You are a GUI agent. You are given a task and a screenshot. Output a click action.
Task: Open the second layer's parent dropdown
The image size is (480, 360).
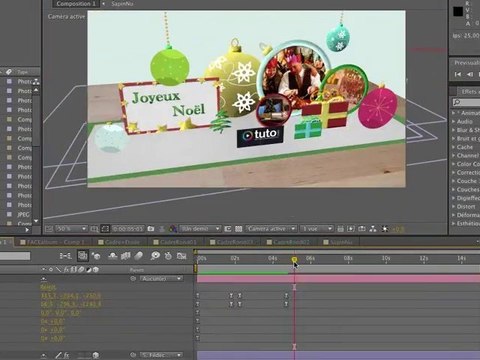[x=161, y=355]
